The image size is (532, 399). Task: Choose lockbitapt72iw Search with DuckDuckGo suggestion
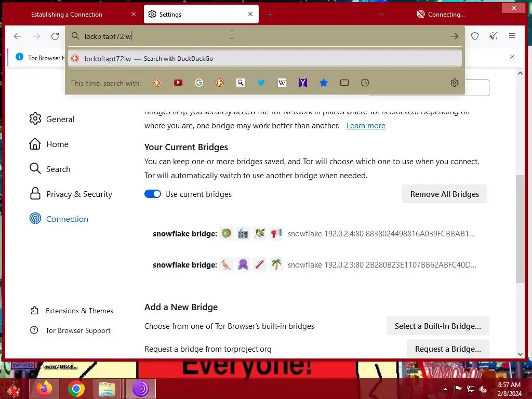coord(264,59)
